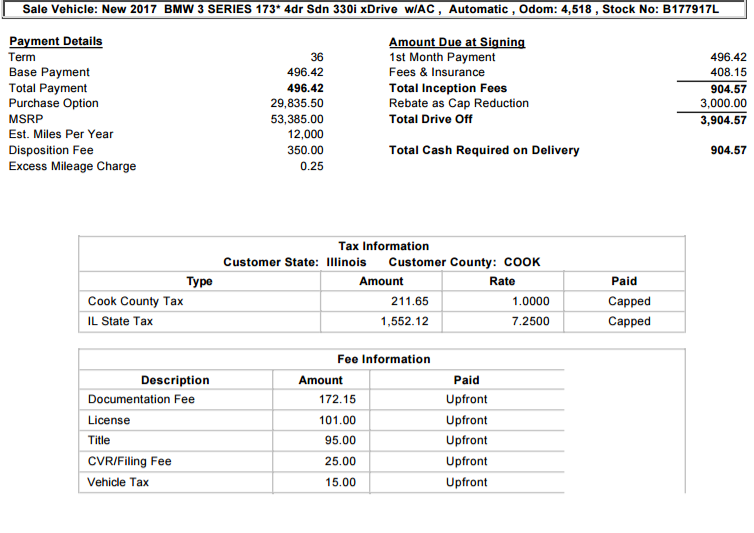The width and height of the screenshot is (754, 533).
Task: Select Cook County Tax rate 1.0000
Action: (x=530, y=302)
